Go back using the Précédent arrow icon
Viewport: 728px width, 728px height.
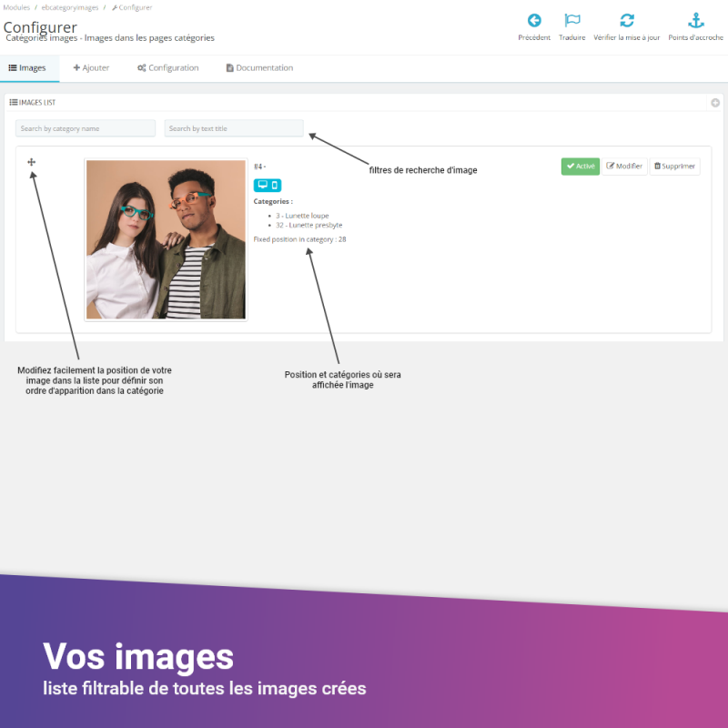(x=534, y=20)
